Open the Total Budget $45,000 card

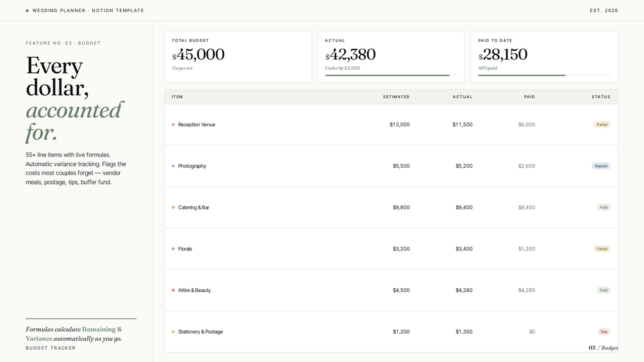pos(238,56)
